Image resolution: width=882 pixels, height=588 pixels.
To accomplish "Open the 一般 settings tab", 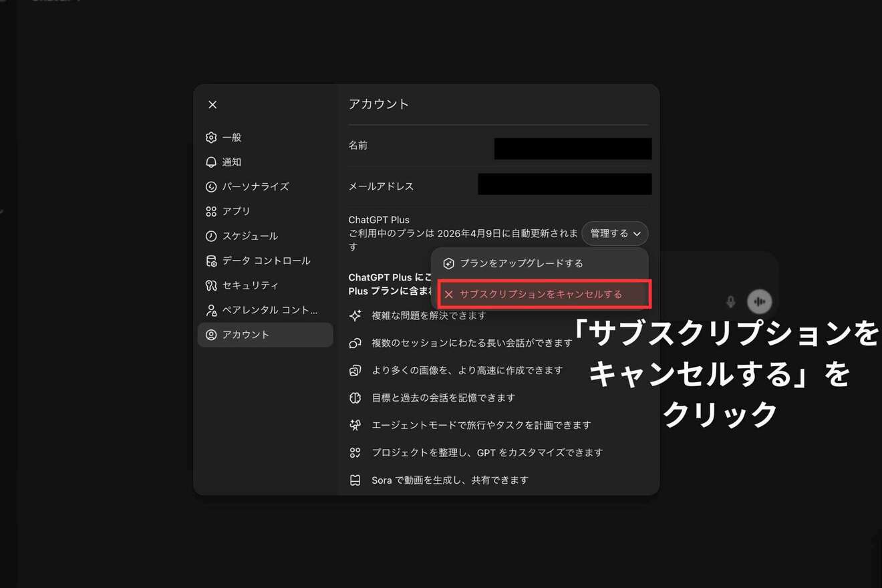I will click(265, 138).
